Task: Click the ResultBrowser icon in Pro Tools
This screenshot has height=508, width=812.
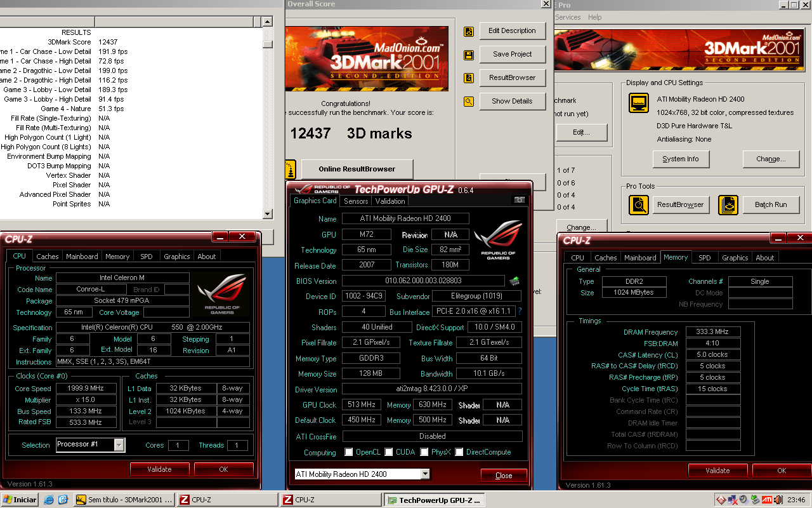Action: (x=639, y=204)
